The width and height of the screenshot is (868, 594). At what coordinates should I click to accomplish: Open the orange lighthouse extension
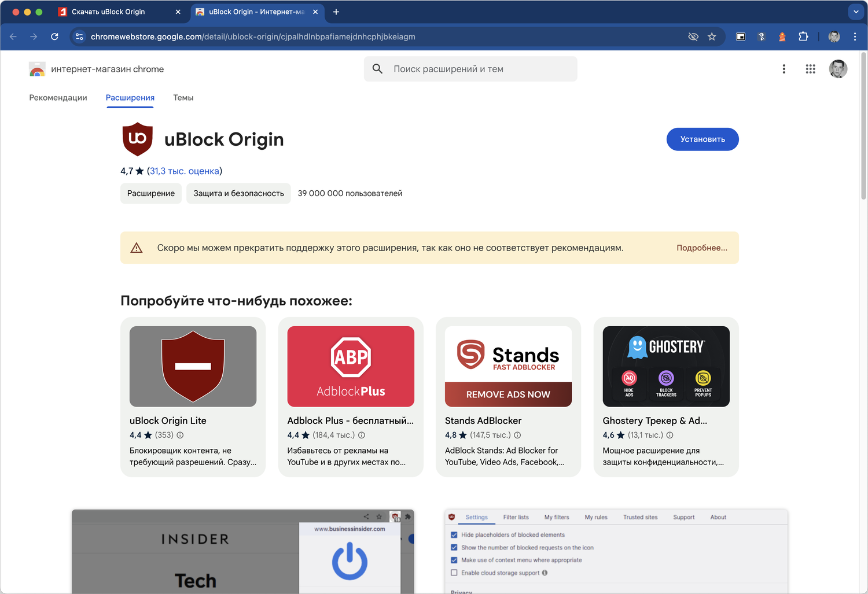(782, 36)
